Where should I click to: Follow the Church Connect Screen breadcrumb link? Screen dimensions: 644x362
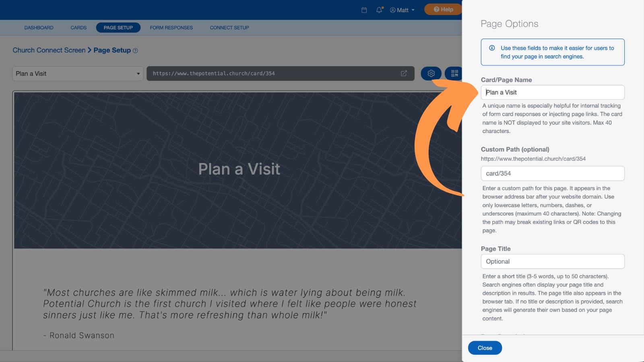[49, 50]
